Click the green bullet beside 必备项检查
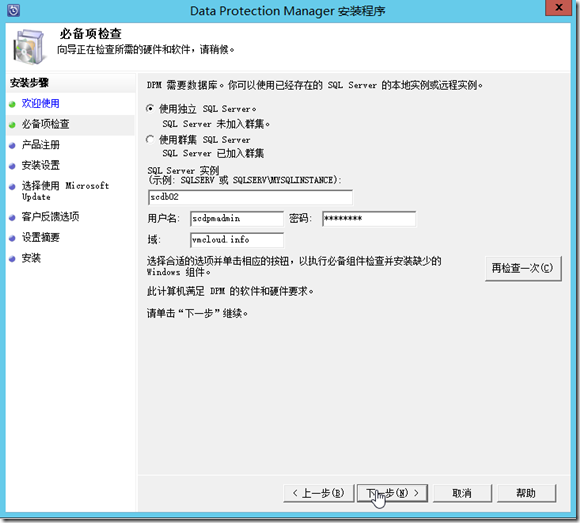Viewport: 580px width, 523px height. 12,125
